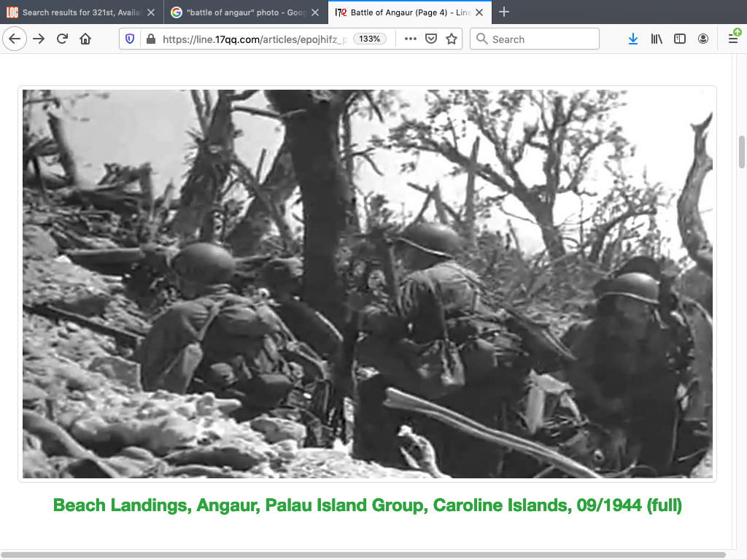The image size is (747, 560).
Task: Click in the Search input box
Action: (540, 39)
